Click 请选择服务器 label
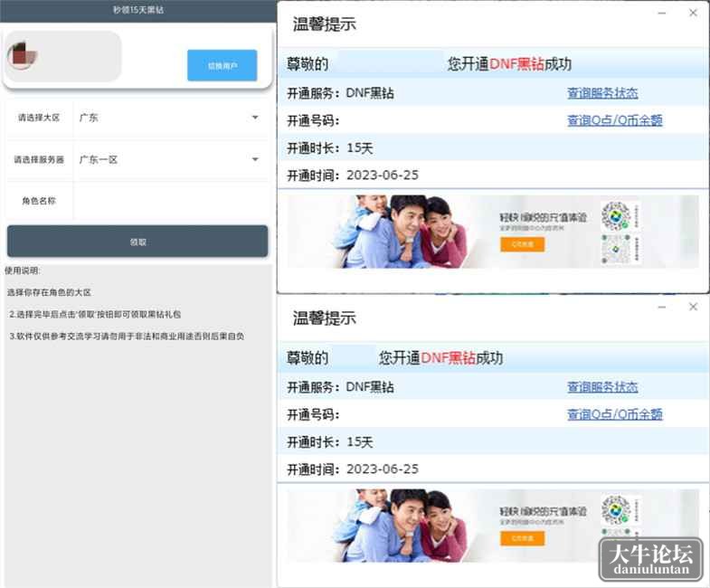This screenshot has height=588, width=710. [x=39, y=159]
